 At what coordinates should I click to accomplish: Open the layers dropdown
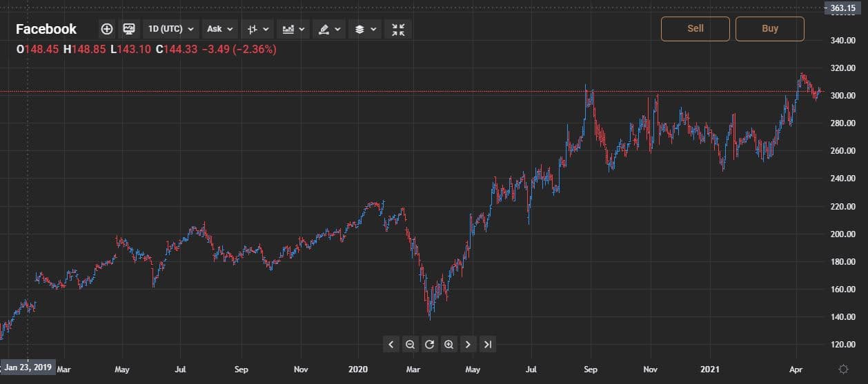[x=364, y=29]
